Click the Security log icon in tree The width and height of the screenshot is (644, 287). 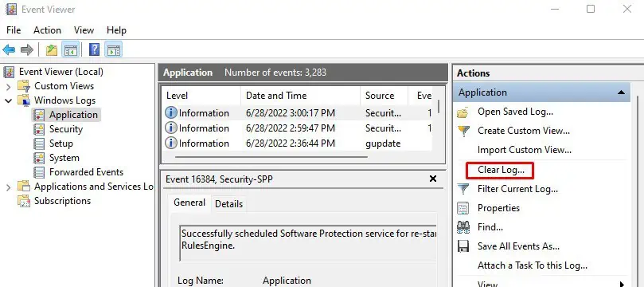point(39,129)
